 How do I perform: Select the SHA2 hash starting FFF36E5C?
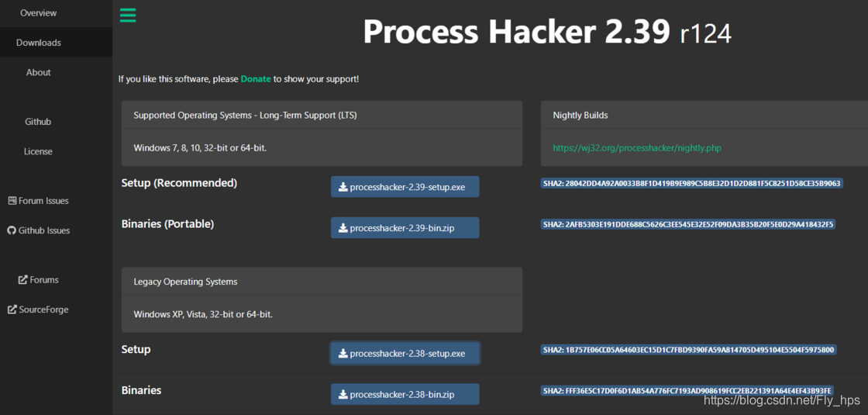(687, 391)
